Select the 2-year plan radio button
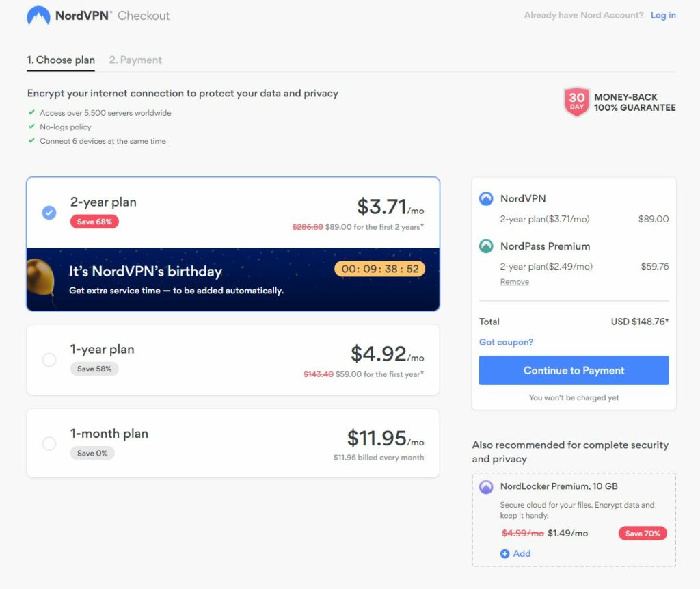 pos(49,213)
